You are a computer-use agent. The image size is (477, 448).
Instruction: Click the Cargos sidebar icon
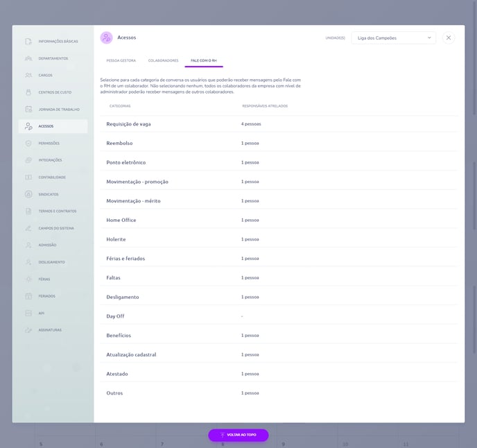click(28, 75)
